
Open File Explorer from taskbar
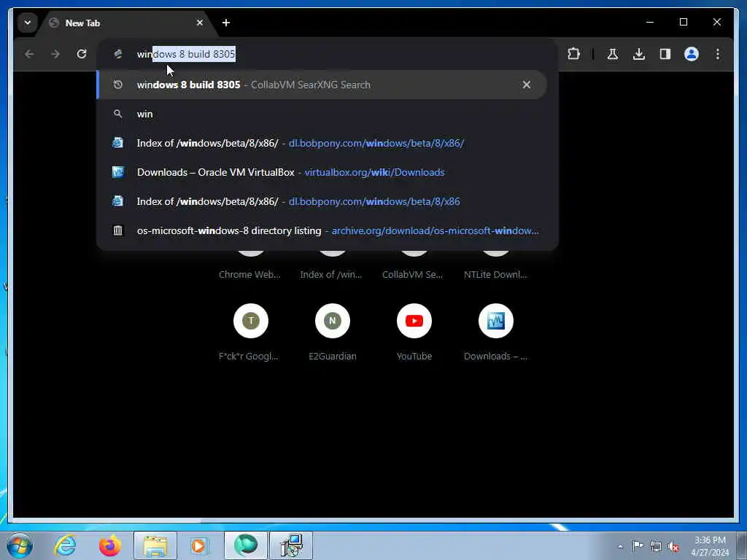click(155, 545)
